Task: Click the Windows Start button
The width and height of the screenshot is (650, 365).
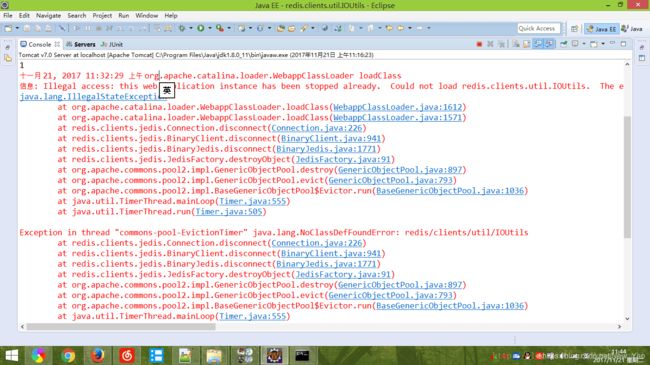Action: coord(12,355)
